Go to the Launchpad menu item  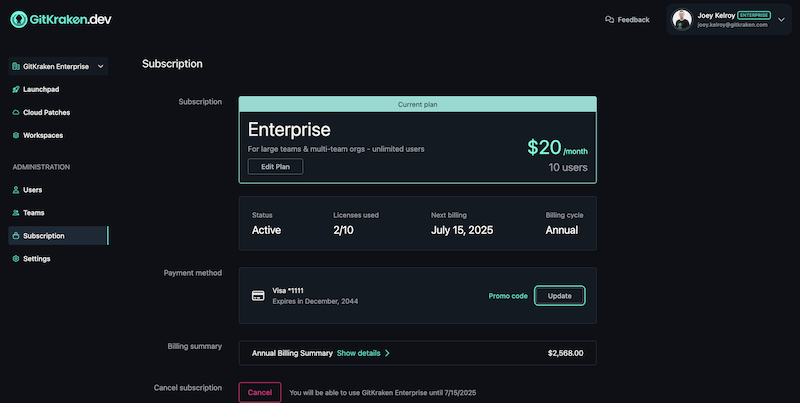[x=41, y=89]
